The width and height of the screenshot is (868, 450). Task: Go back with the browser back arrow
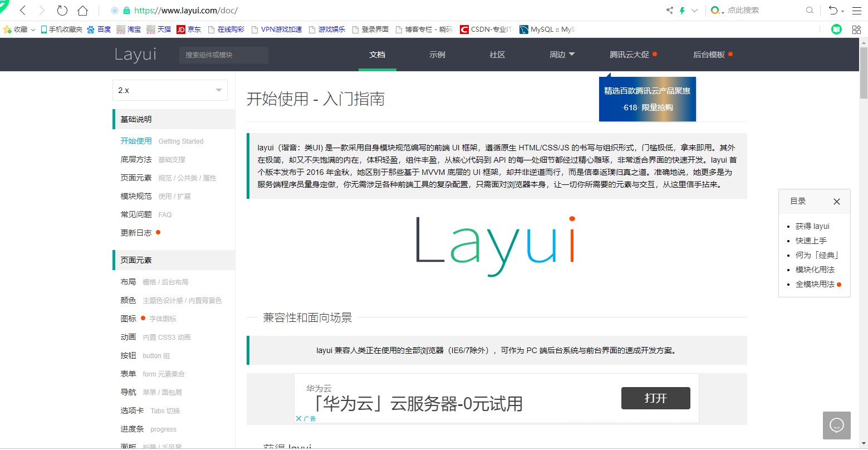pyautogui.click(x=23, y=10)
